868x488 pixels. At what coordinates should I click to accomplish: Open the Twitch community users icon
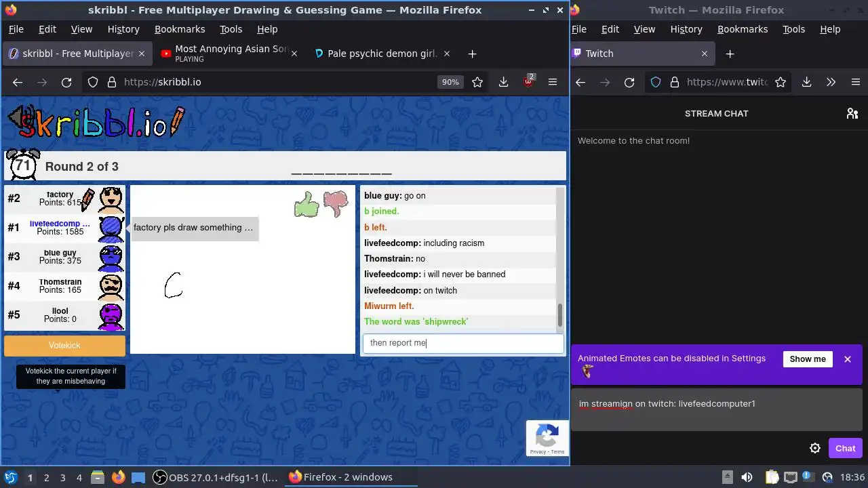point(852,114)
